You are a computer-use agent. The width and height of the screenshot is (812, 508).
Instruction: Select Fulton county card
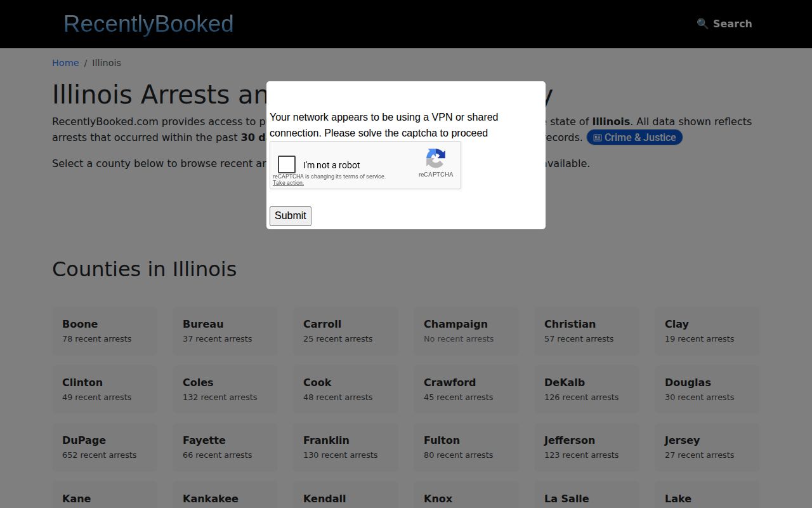point(466,447)
